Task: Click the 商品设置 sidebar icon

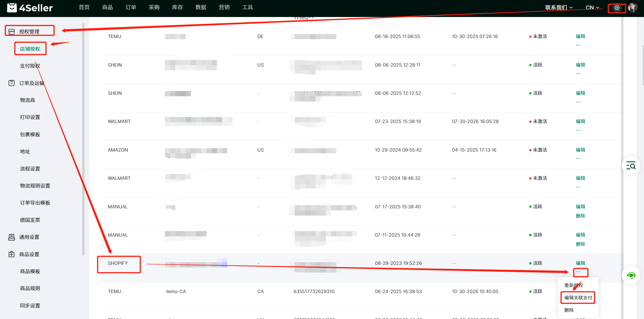Action: pyautogui.click(x=12, y=254)
